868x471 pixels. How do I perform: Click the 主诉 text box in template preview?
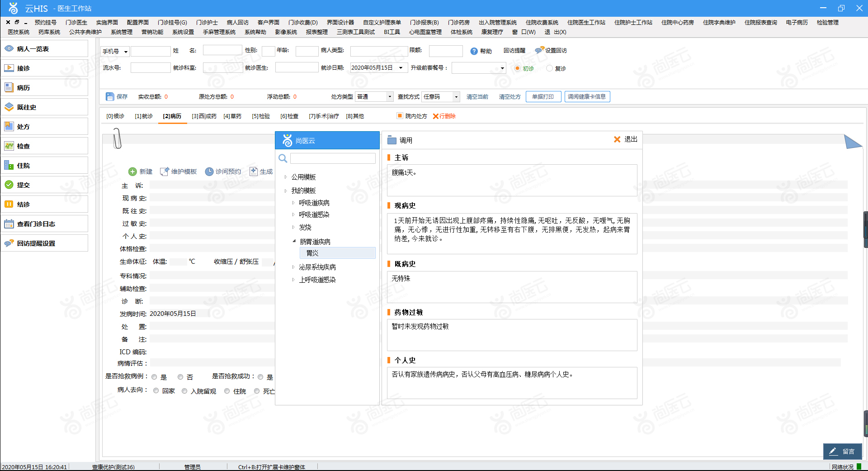pos(512,180)
